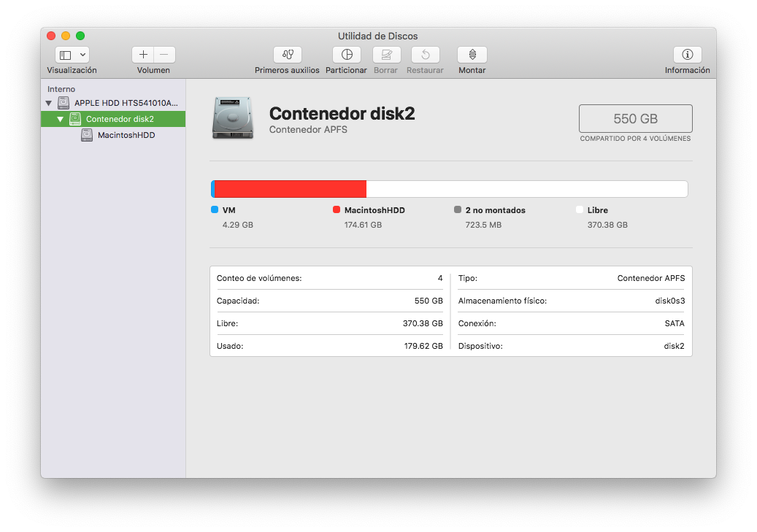Open the Visualización dropdown arrow

pos(82,54)
